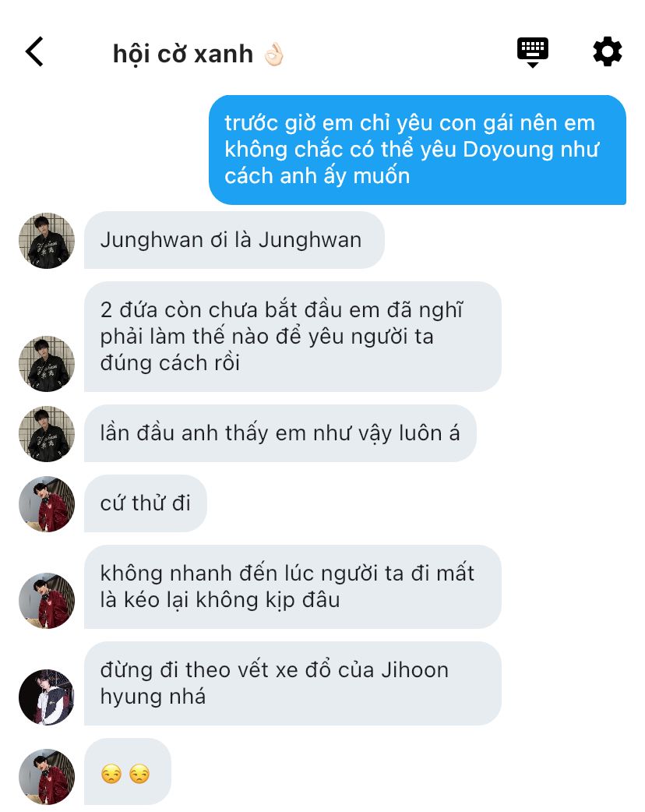
Task: Select the blue sent message about Doyoung
Action: [x=418, y=150]
